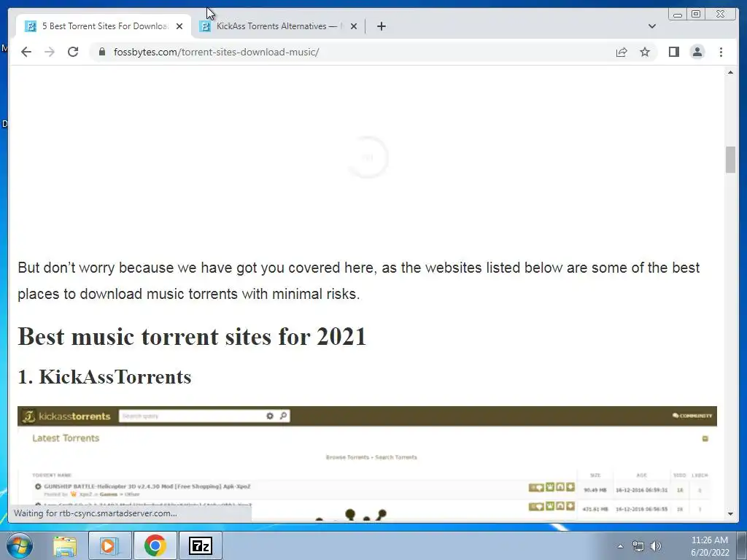Click the loading spinner placeholder
Screen dimensions: 747x560
pos(367,157)
